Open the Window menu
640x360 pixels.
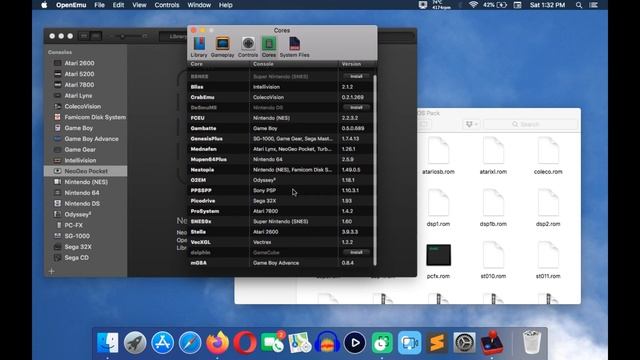pyautogui.click(x=199, y=5)
